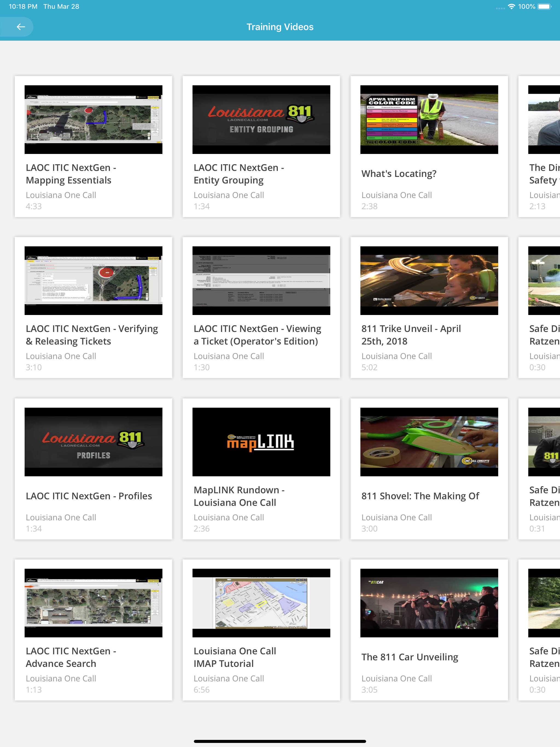Open Viewing a Ticket video thumbnail
The height and width of the screenshot is (747, 560).
[x=261, y=281]
